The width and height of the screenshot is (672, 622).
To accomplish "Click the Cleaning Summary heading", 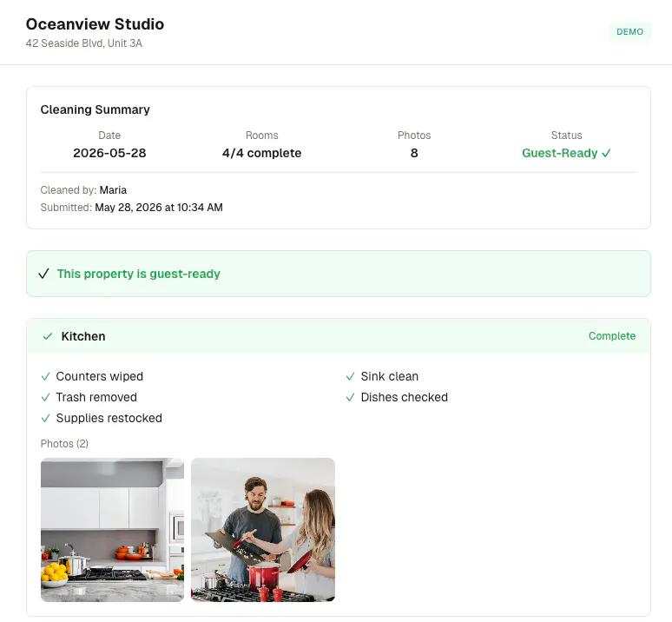I will [x=96, y=109].
